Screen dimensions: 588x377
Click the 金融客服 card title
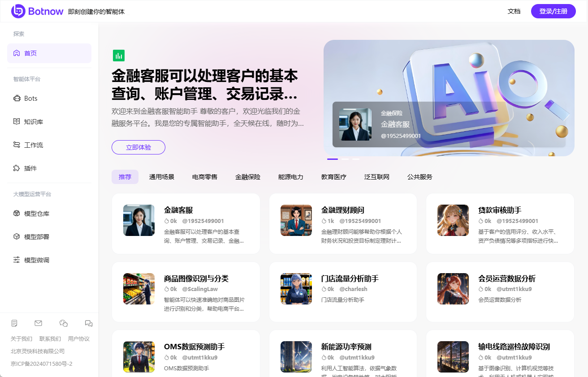coord(178,210)
